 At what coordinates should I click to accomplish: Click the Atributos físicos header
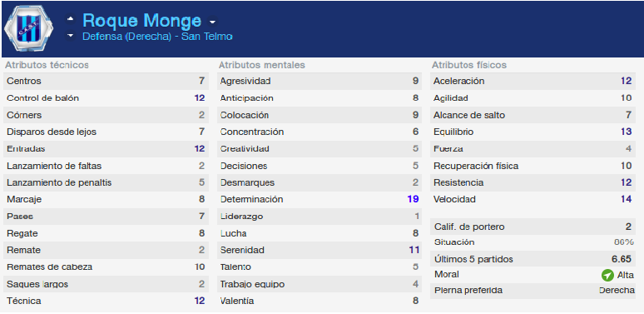click(x=469, y=65)
